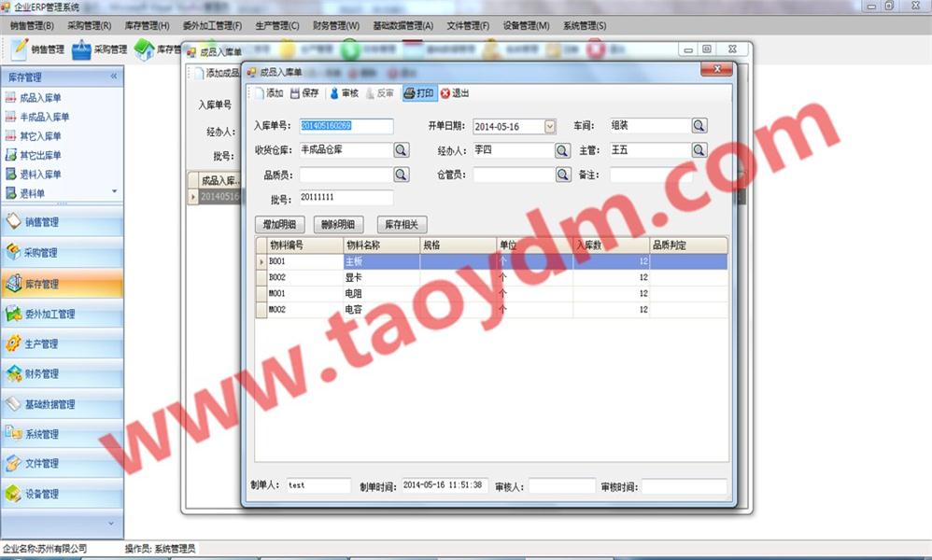Viewport: 932px width, 560px height.
Task: Open 库存管理 sidebar navigation group
Action: [62, 284]
